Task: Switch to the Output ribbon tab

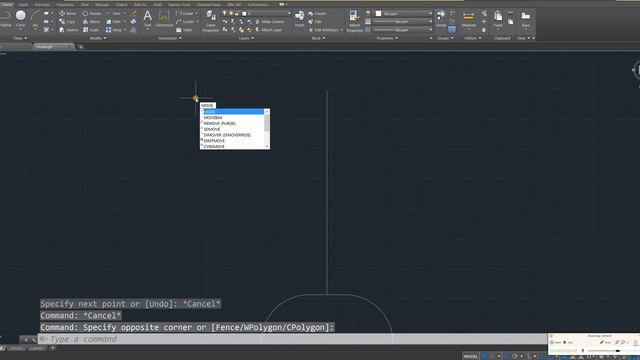Action: pyautogui.click(x=121, y=4)
